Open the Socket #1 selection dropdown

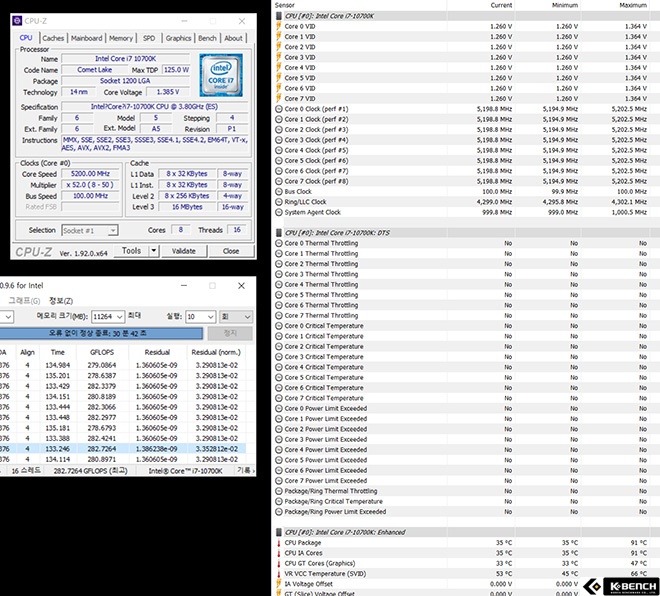point(90,230)
